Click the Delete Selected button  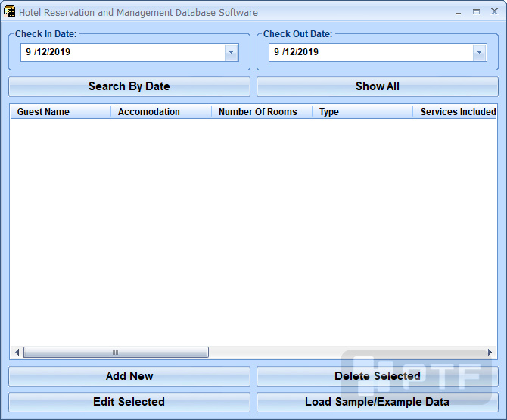(x=378, y=376)
